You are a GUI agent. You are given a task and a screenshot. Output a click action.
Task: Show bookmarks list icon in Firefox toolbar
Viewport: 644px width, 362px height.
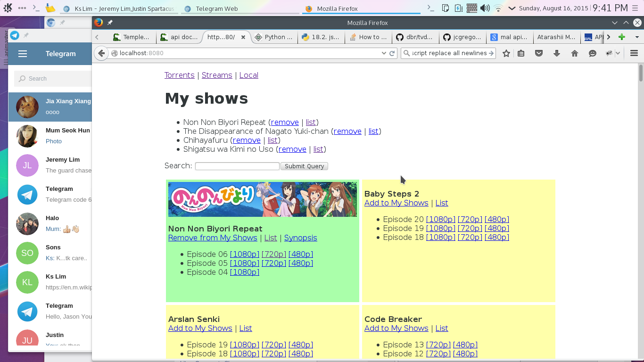click(x=521, y=53)
